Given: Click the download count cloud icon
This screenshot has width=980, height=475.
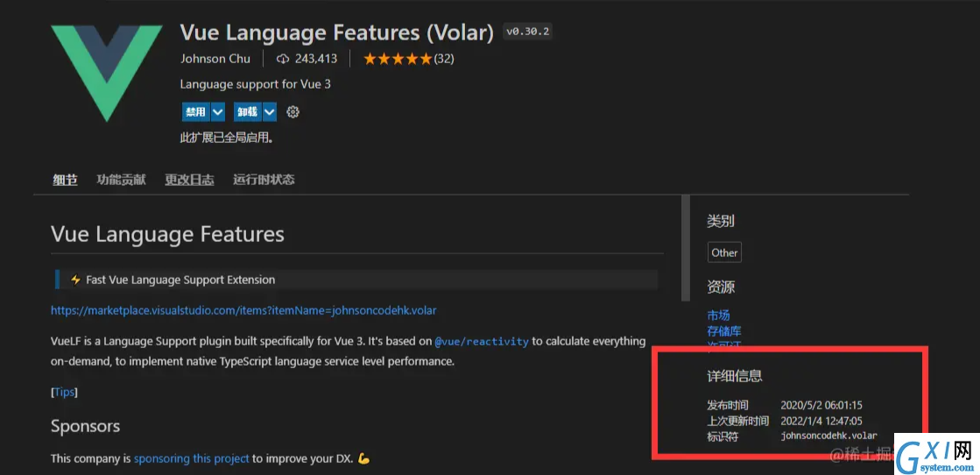Looking at the screenshot, I should 283,59.
